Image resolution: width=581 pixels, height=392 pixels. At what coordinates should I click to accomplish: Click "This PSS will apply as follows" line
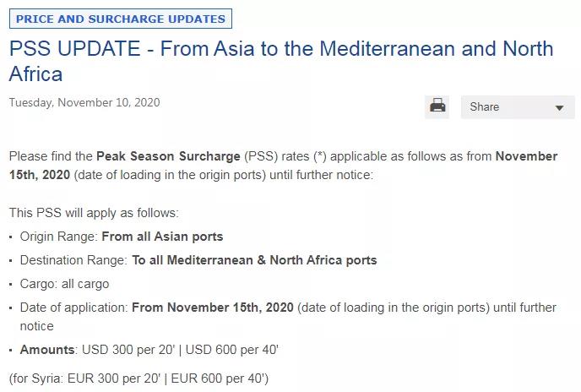[94, 213]
